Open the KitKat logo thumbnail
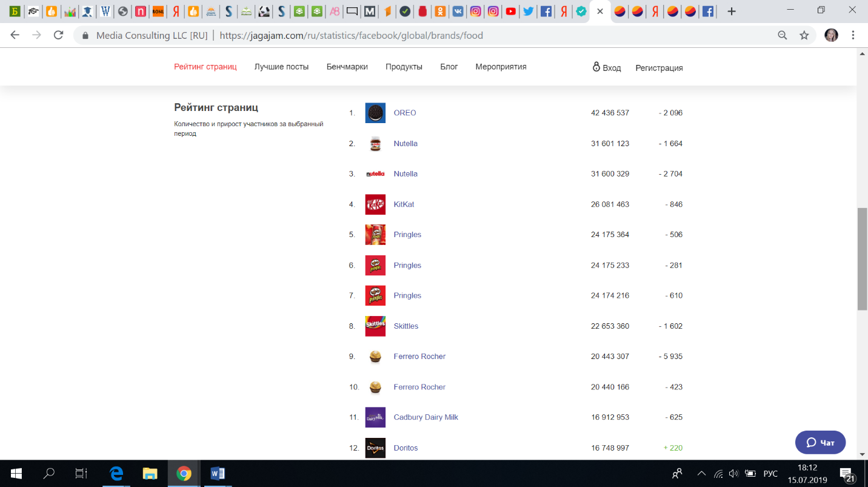 click(375, 204)
